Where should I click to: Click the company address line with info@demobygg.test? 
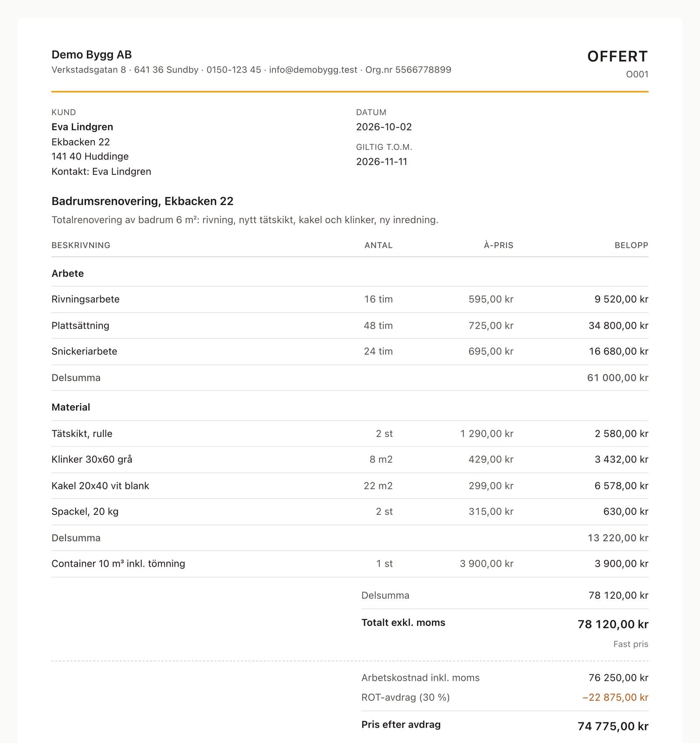(x=251, y=70)
